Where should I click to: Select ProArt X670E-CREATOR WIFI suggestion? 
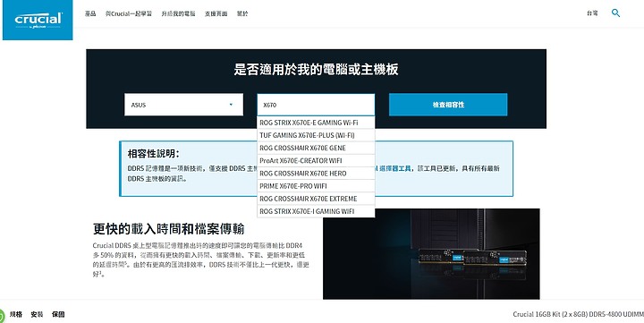coord(316,161)
